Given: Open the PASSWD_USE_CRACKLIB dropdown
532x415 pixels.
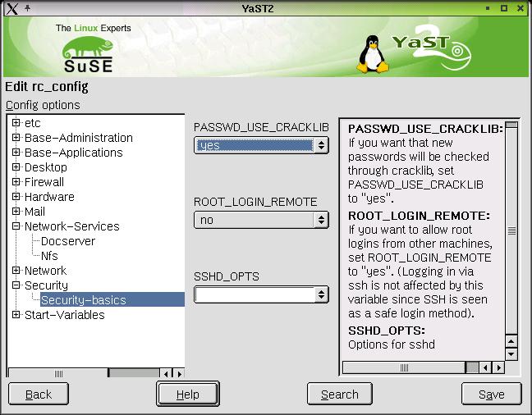Looking at the screenshot, I should 321,146.
